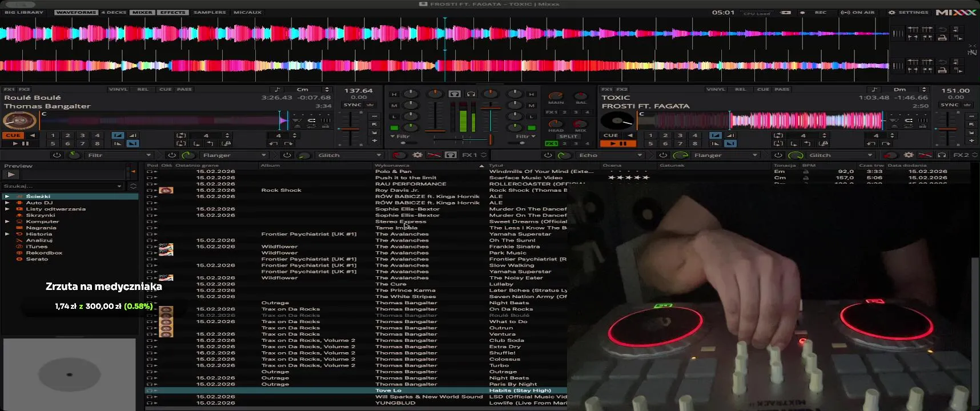Set intro start marker on deck 1
This screenshot has height=411, width=980.
point(118,135)
